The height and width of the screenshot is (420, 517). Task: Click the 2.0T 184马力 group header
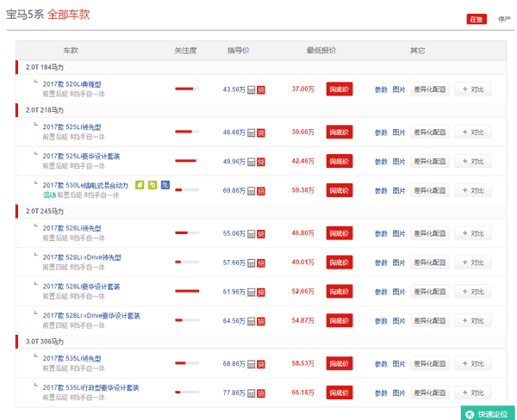(261, 67)
